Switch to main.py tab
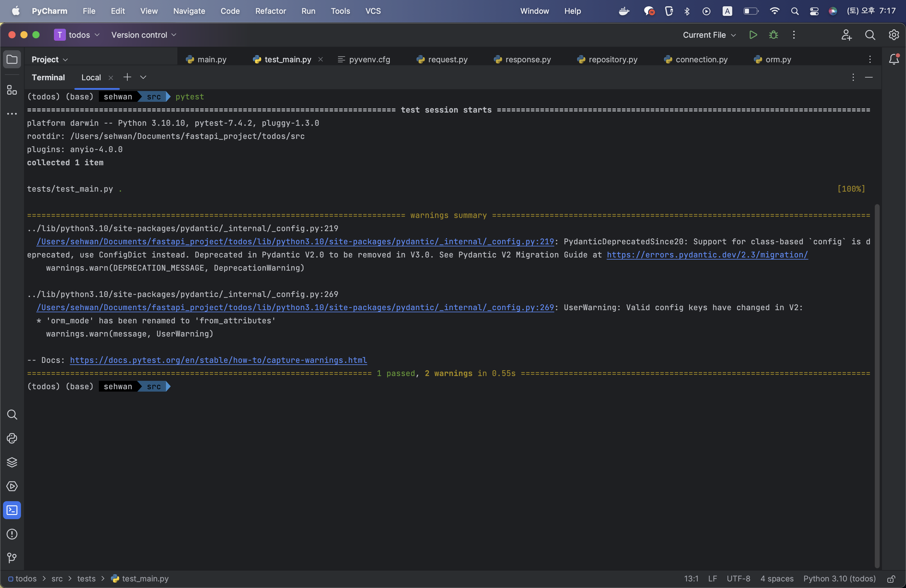The width and height of the screenshot is (906, 588). pyautogui.click(x=206, y=59)
